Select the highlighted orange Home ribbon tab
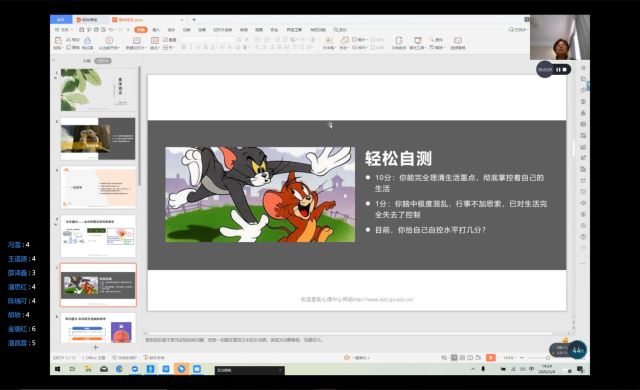The width and height of the screenshot is (640, 390). coord(140,30)
